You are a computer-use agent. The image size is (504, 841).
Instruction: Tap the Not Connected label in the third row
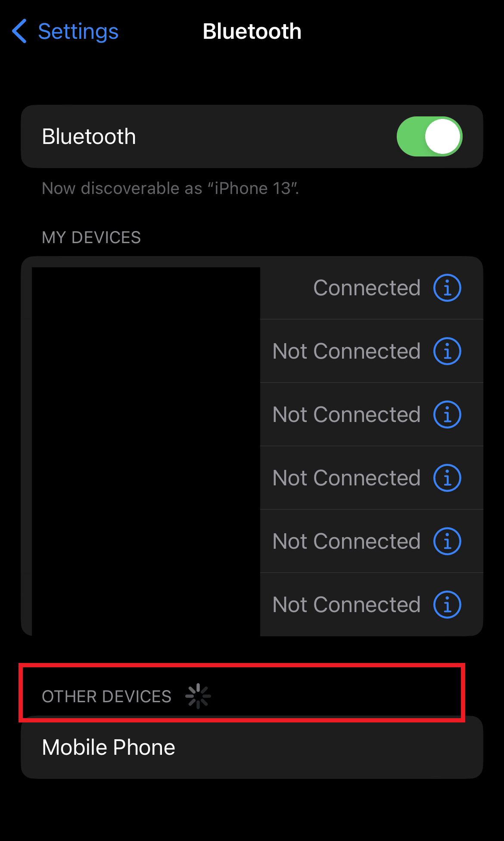(x=347, y=415)
